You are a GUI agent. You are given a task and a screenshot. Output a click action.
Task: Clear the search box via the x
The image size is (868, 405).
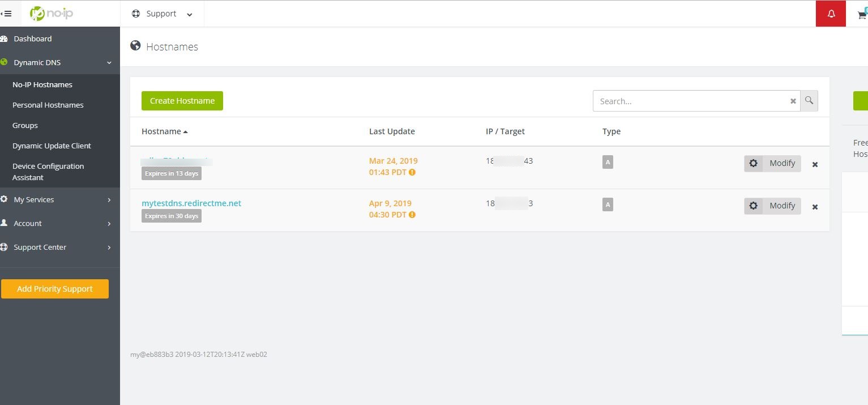pyautogui.click(x=793, y=101)
